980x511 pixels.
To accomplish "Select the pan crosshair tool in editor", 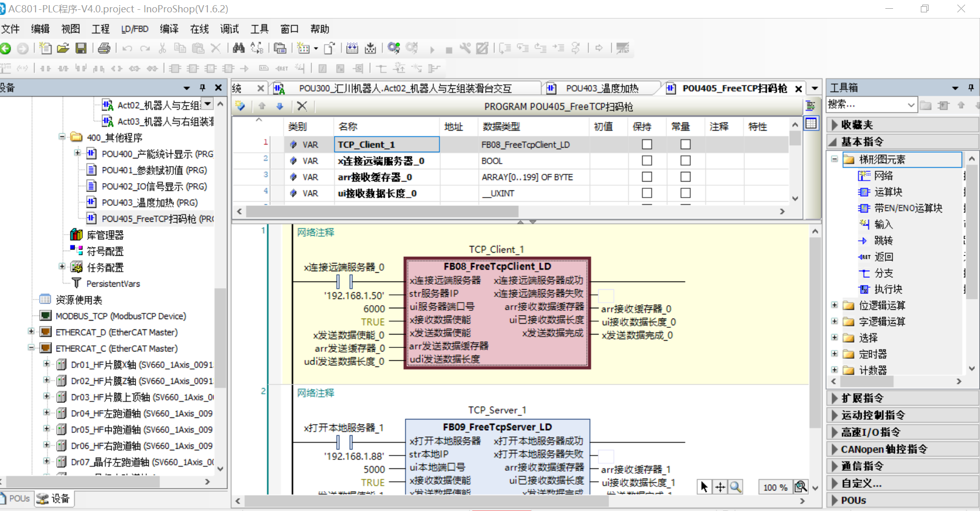I will 720,487.
